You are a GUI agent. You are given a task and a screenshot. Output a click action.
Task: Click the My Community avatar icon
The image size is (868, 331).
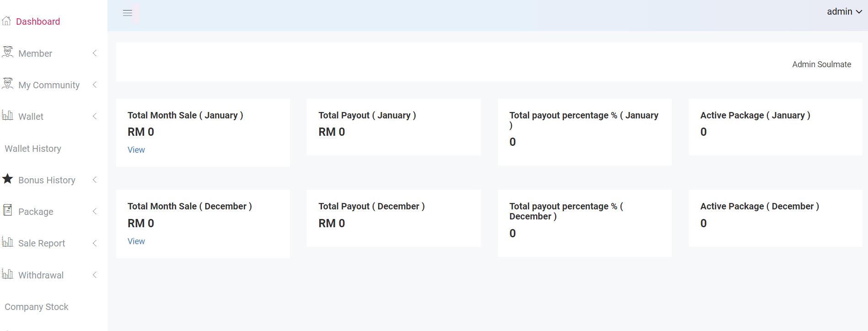click(7, 84)
